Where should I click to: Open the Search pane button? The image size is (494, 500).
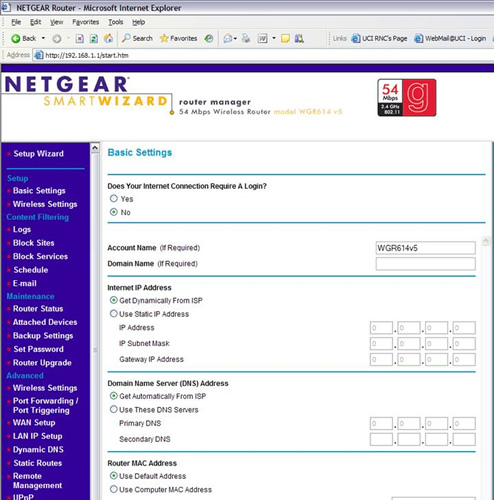(137, 38)
